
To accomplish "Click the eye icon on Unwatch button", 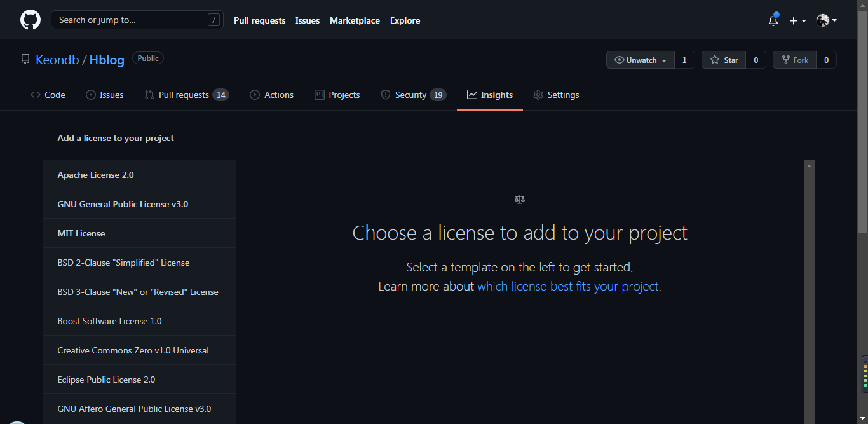I will point(620,60).
